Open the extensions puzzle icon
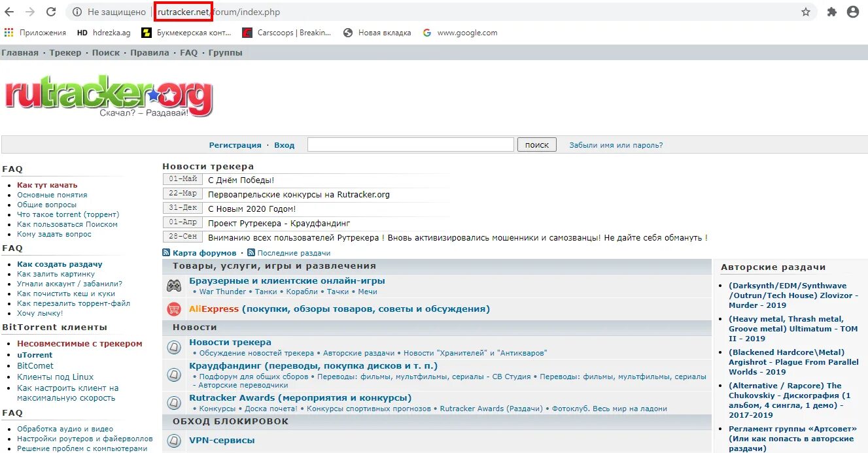Screen dimensions: 868x453 click(832, 12)
